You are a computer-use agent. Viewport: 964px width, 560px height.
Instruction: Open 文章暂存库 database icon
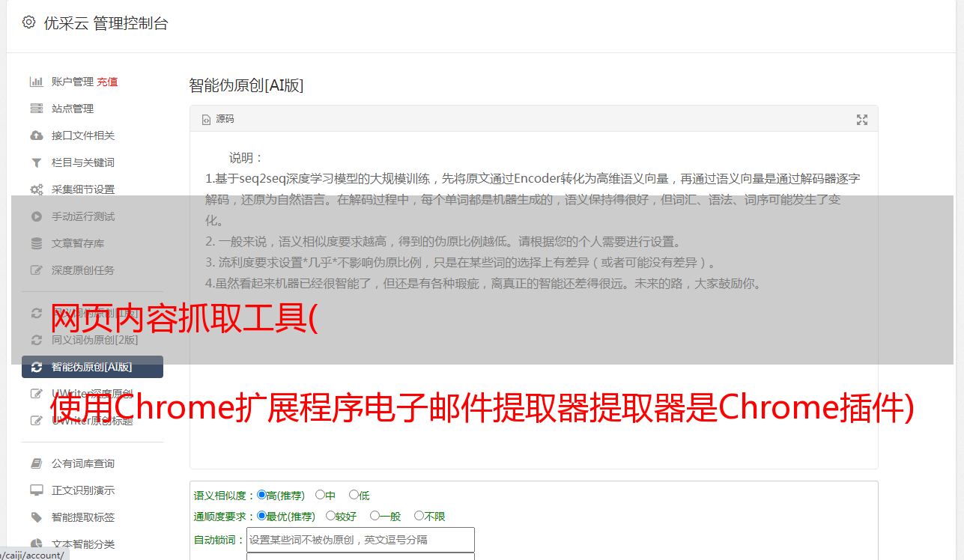pyautogui.click(x=36, y=243)
